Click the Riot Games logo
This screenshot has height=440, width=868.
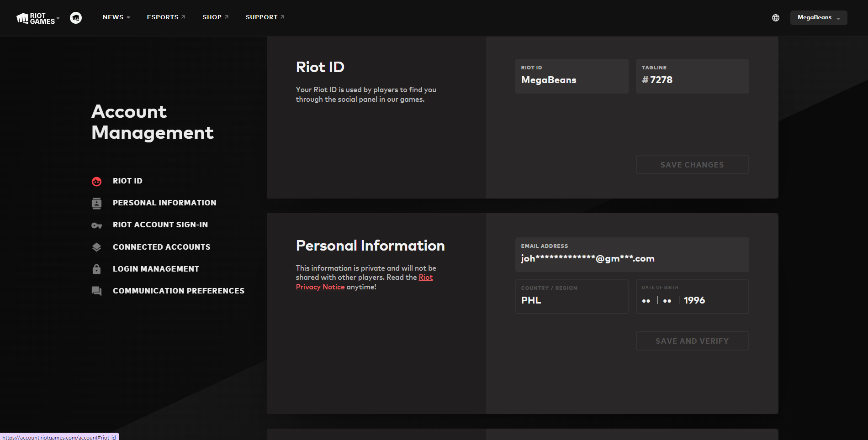click(x=36, y=18)
